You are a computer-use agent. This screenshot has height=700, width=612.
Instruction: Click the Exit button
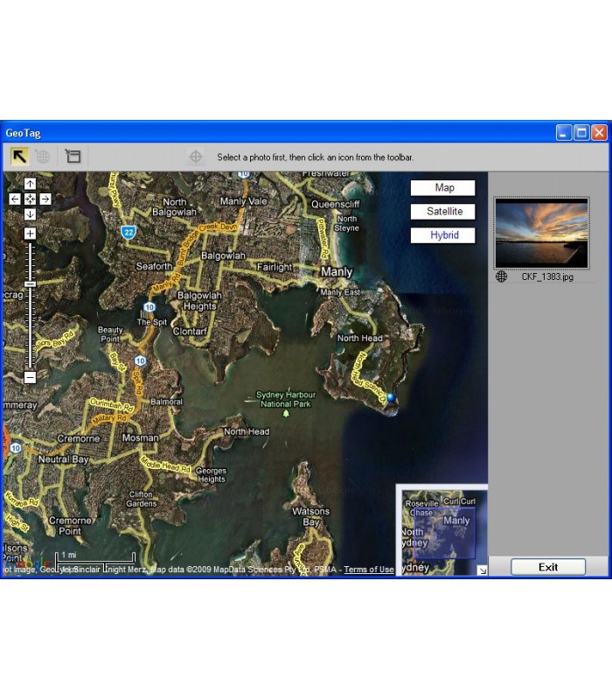[548, 567]
